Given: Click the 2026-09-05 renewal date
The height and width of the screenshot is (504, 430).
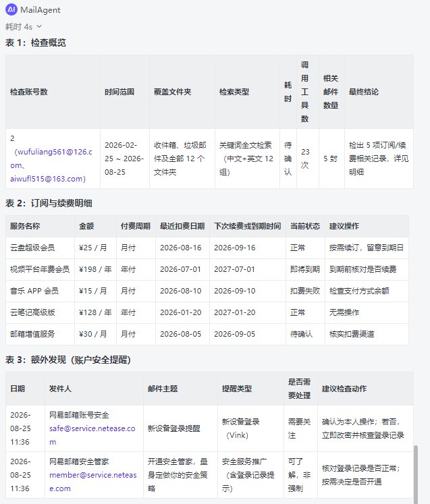Looking at the screenshot, I should [235, 334].
